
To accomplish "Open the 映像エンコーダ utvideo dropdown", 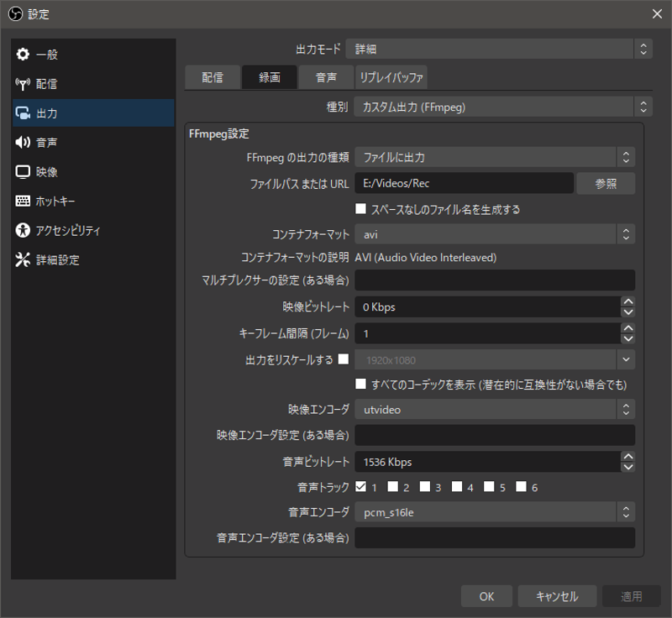I will click(x=494, y=410).
